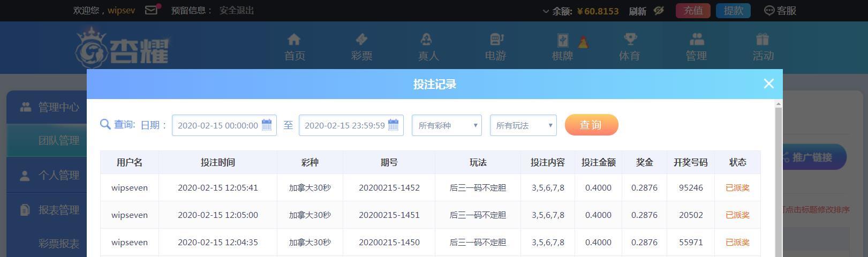Open the 真人 live casino tab
Image resolution: width=868 pixels, height=257 pixels.
click(x=428, y=47)
